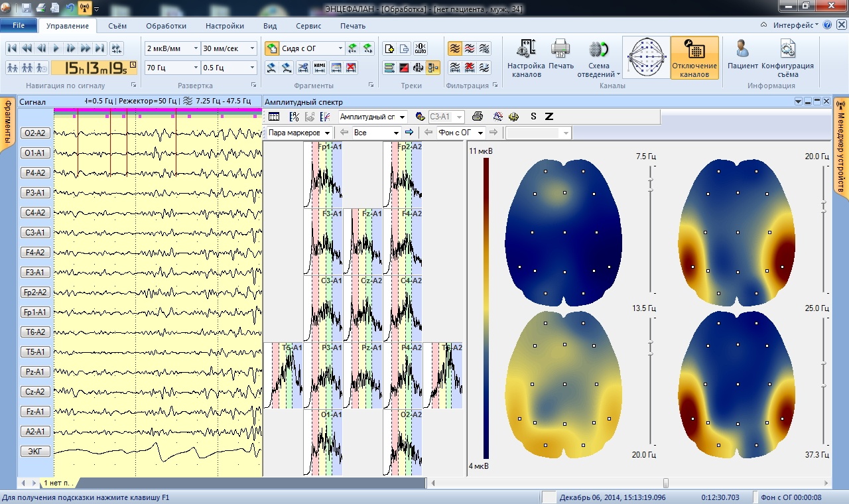Open the 30 мм/сек sweep speed dropdown
849x504 pixels.
pos(253,48)
